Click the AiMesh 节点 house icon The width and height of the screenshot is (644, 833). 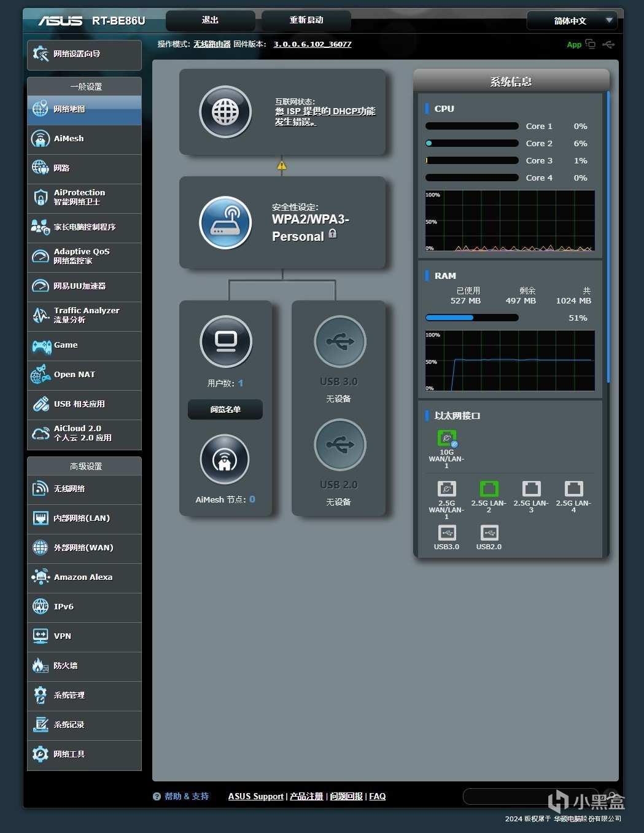click(225, 460)
